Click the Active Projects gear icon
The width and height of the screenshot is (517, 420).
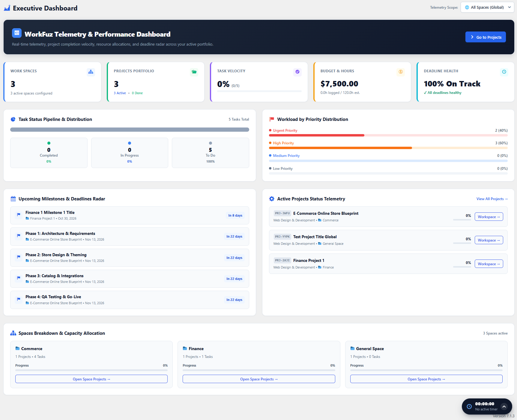click(272, 199)
